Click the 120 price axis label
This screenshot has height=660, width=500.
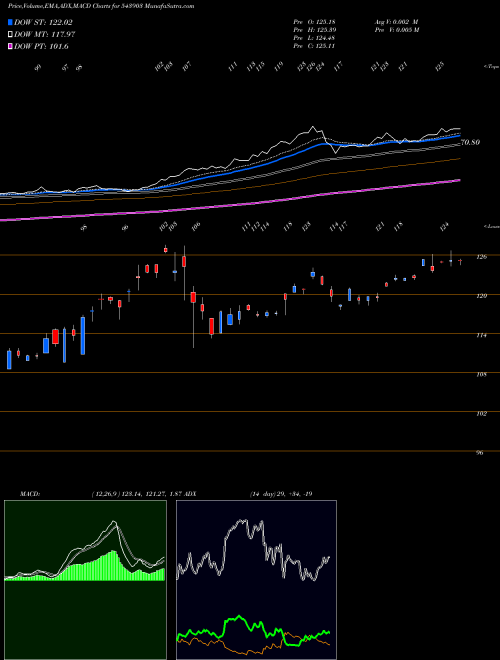[482, 296]
